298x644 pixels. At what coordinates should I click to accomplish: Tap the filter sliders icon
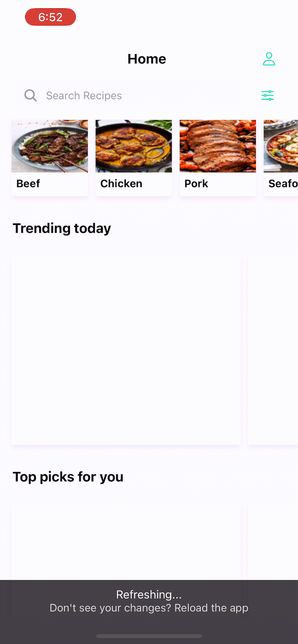(x=267, y=96)
